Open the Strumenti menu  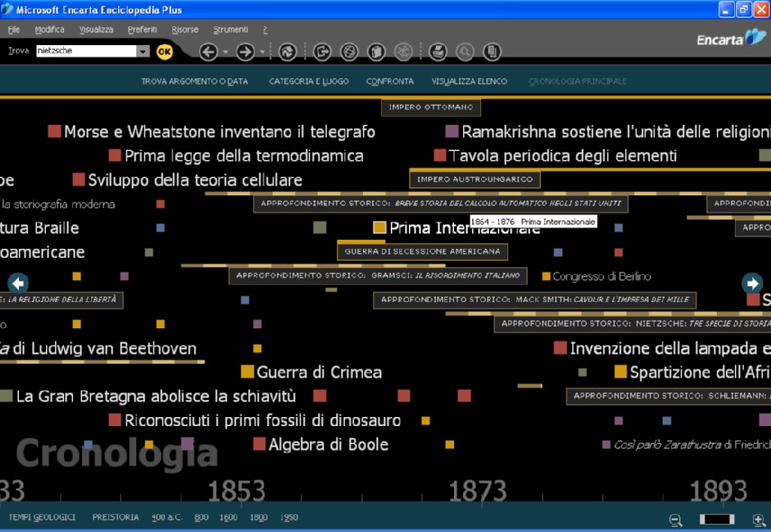coord(231,30)
